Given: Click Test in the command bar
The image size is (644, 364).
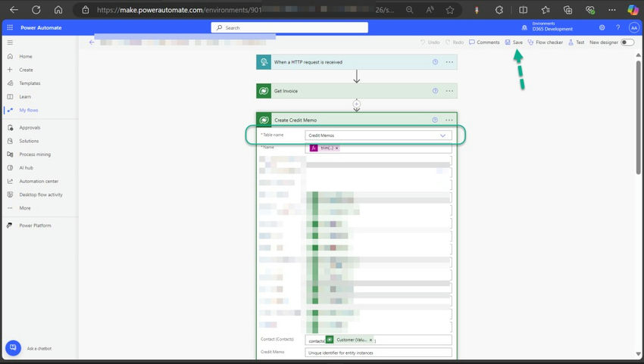Looking at the screenshot, I should (577, 42).
